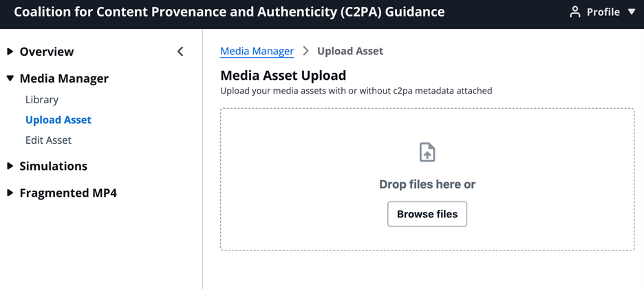Expand the Fragmented MP4 section triangle

tap(10, 193)
